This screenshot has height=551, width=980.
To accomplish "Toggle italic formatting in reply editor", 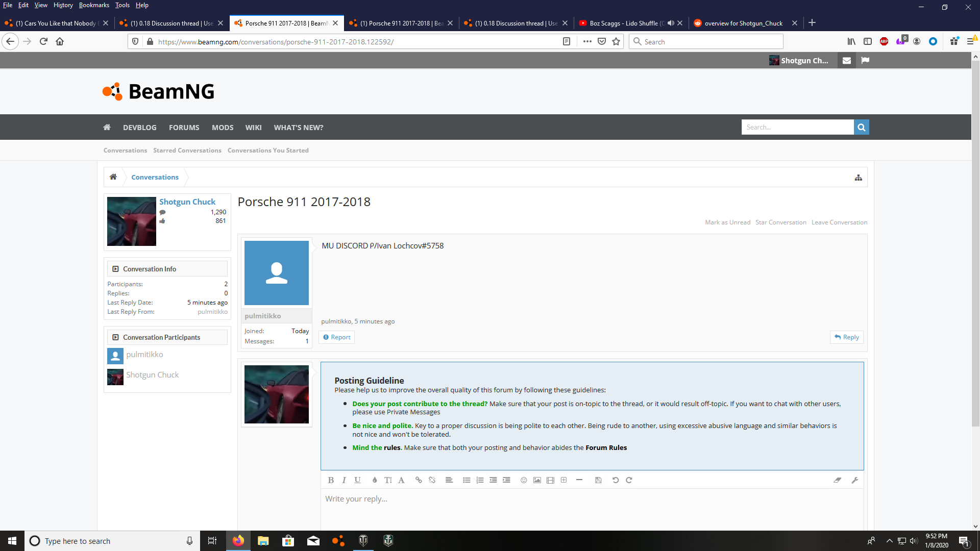I will click(344, 480).
